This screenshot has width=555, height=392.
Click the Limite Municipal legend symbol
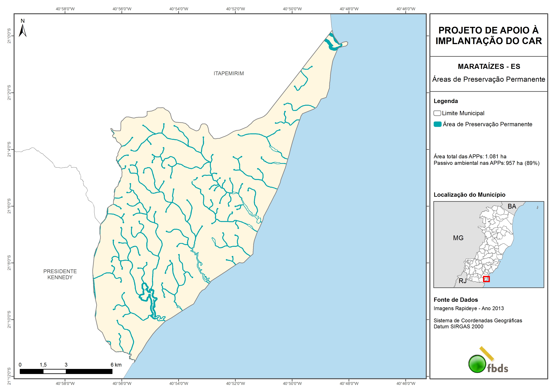(x=437, y=113)
